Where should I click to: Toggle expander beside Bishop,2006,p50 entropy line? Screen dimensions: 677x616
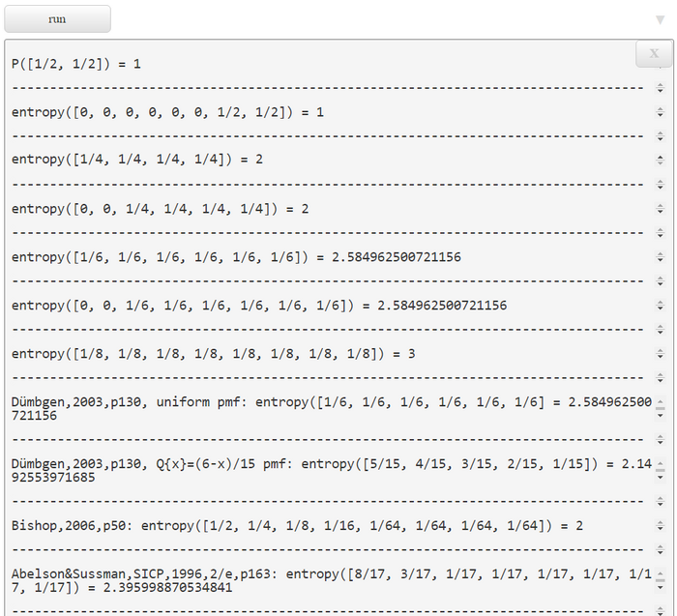click(x=660, y=526)
